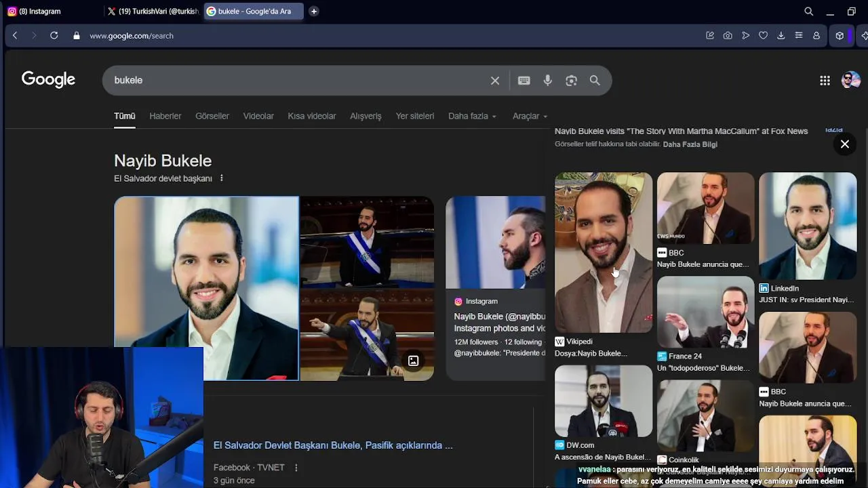Open the Yer siteleri search tab
Viewport: 868px width, 488px height.
[415, 116]
